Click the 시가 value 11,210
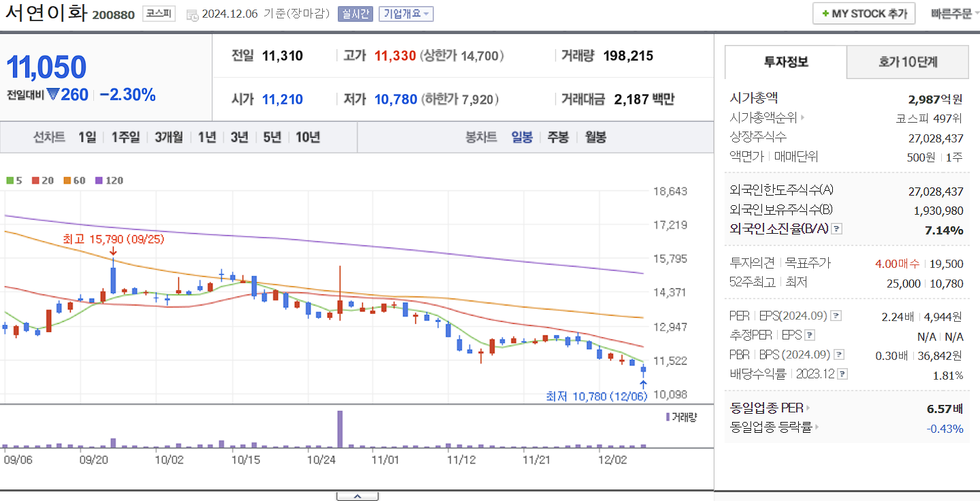980x501 pixels. (x=283, y=100)
